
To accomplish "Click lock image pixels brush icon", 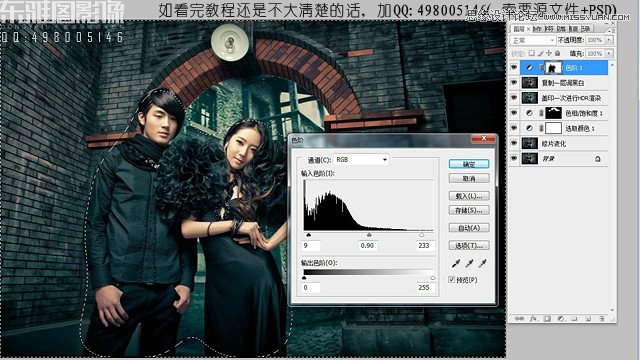I will [x=540, y=53].
